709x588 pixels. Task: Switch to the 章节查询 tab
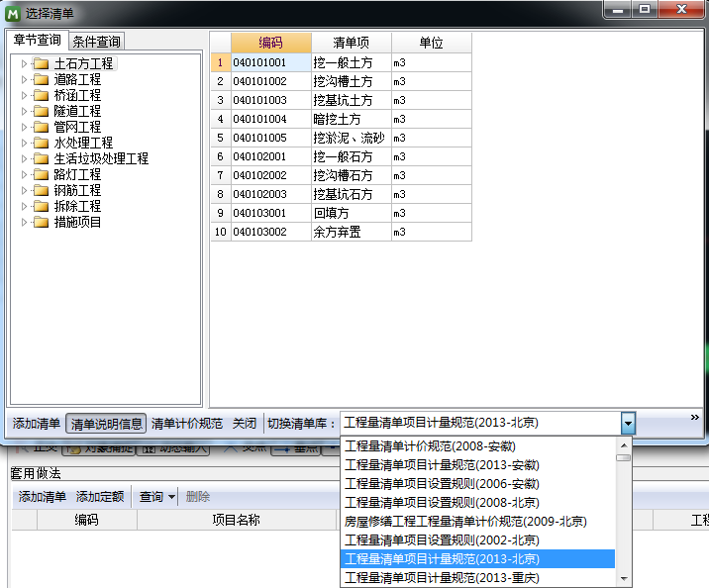point(37,41)
